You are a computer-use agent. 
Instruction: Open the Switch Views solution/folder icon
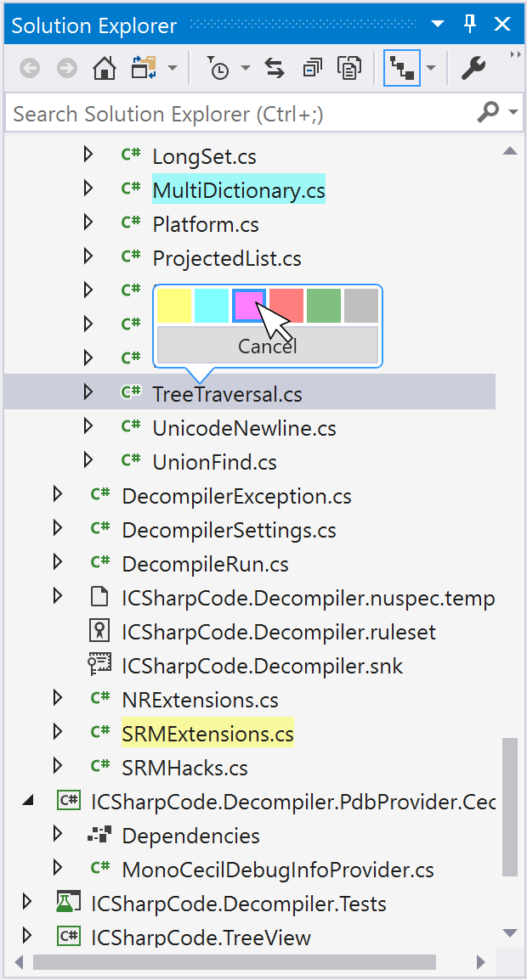point(144,68)
